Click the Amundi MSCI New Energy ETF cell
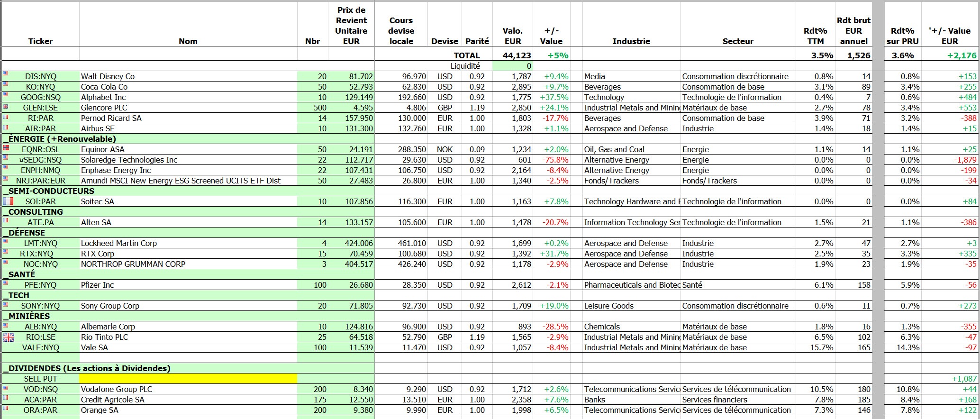 click(188, 181)
